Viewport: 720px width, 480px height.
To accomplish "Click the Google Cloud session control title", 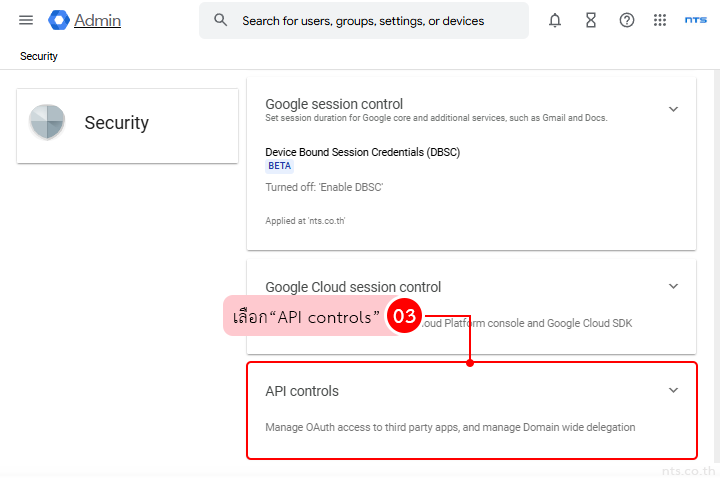I will click(353, 287).
